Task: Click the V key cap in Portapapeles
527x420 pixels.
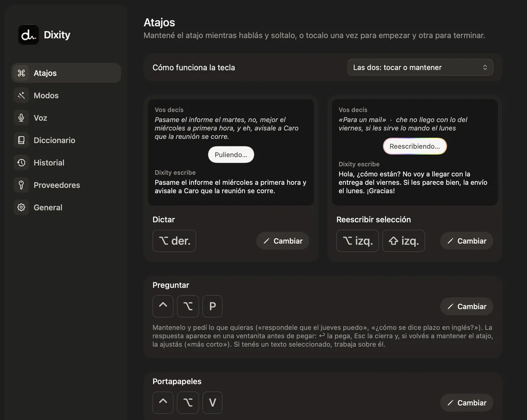Action: coord(213,402)
